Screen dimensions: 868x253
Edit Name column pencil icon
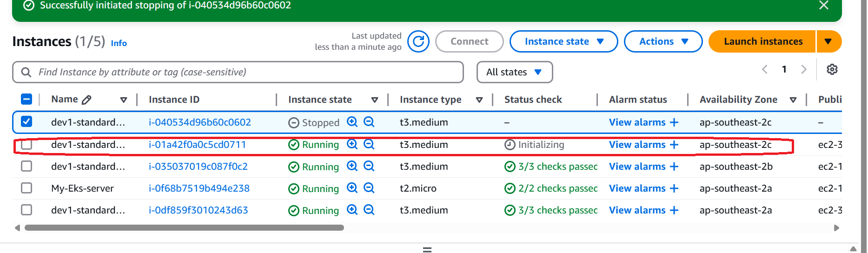point(86,100)
